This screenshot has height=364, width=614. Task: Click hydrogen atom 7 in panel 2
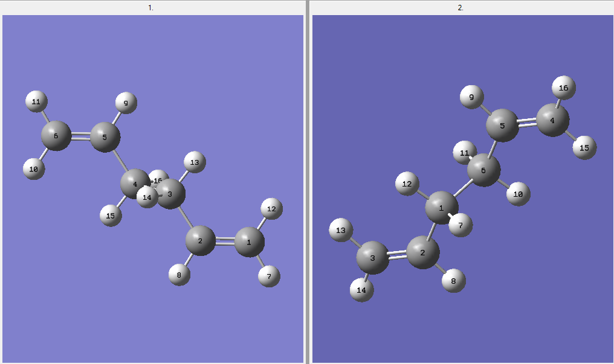[460, 225]
